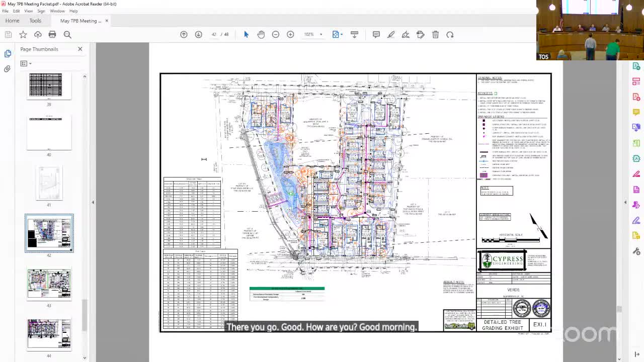Click the Home tab button
This screenshot has width=644, height=362.
[x=12, y=21]
